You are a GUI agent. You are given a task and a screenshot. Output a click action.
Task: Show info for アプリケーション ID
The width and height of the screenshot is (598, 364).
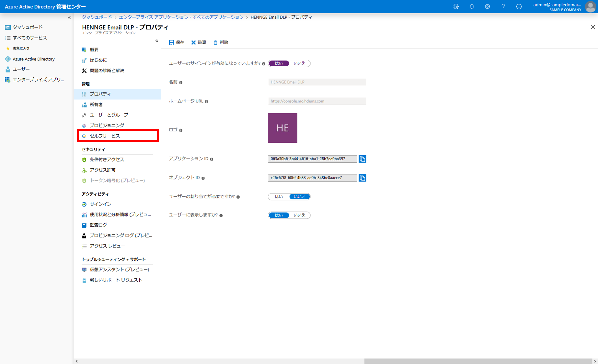212,159
